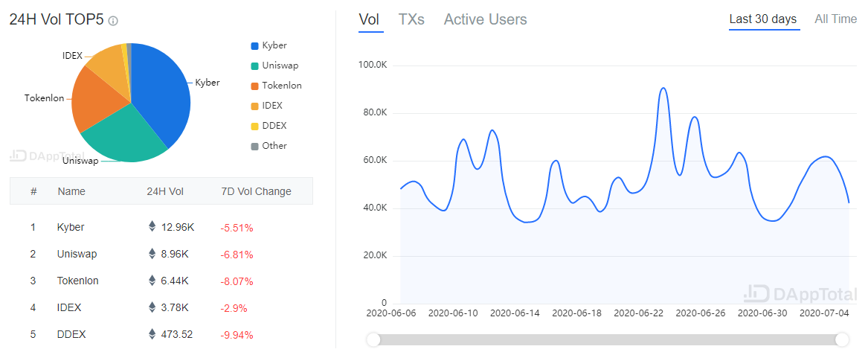Toggle IDEX legend color swatch
The width and height of the screenshot is (868, 355).
(254, 106)
